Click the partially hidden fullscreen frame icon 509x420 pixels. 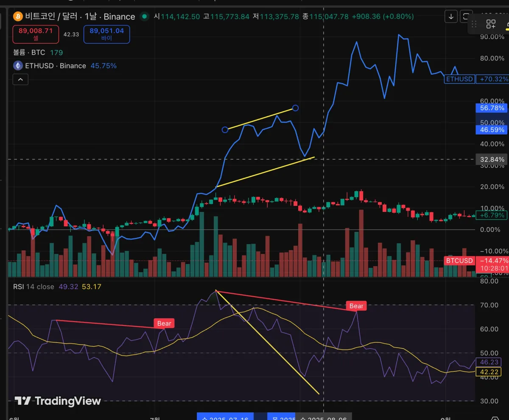(466, 17)
